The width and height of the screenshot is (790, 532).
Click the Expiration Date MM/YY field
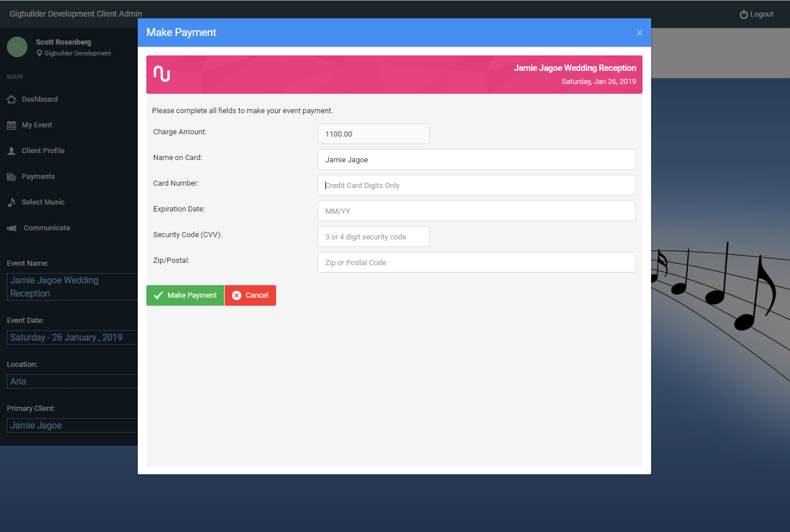coord(476,211)
